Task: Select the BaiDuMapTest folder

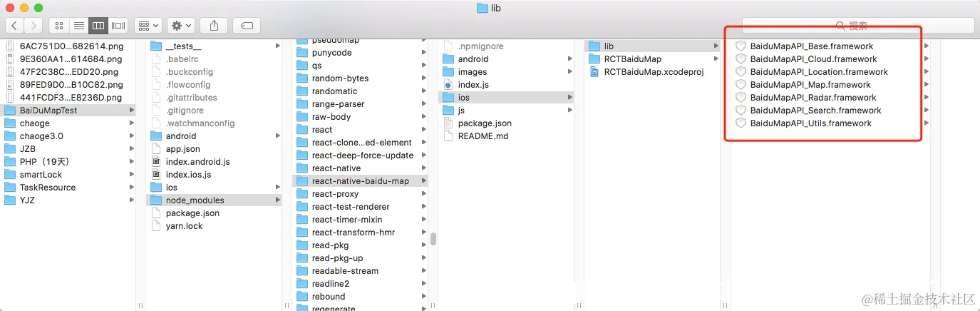Action: point(68,111)
